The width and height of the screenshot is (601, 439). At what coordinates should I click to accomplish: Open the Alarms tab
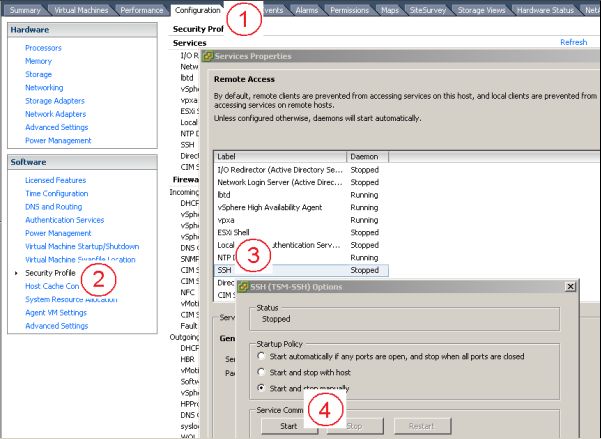(307, 10)
